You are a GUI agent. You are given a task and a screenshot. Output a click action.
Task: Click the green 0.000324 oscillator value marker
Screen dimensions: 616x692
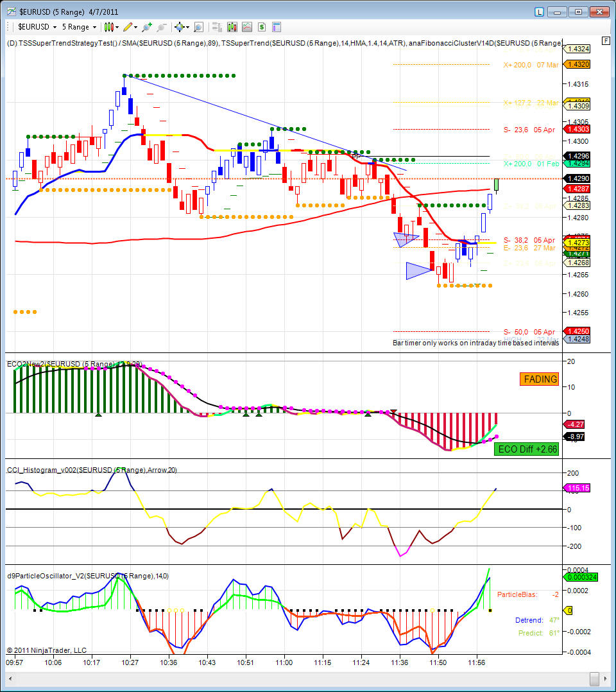coord(581,577)
